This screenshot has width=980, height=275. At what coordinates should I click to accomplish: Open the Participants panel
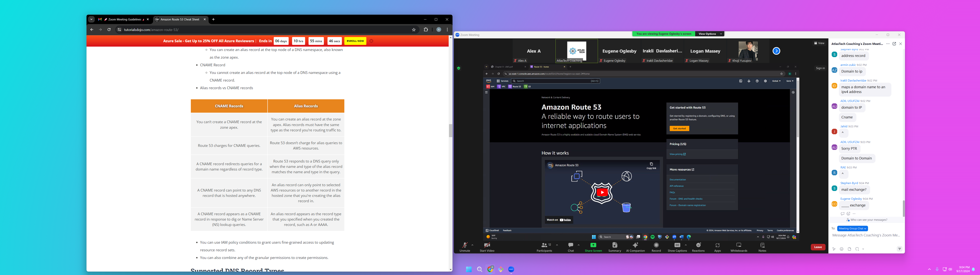click(544, 246)
